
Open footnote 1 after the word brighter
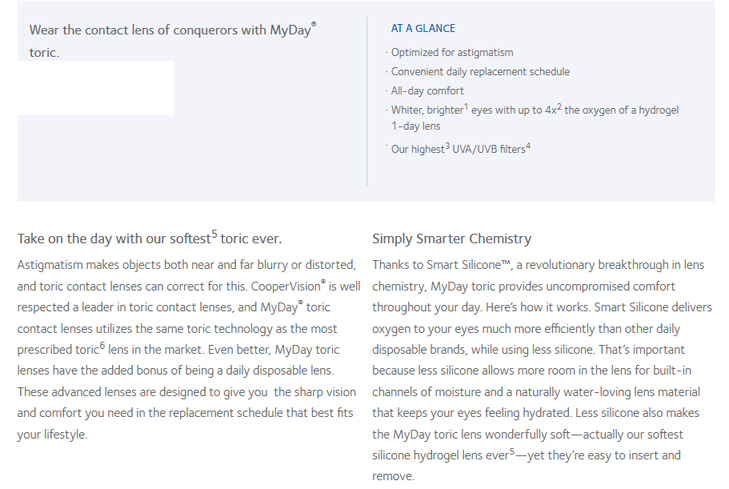click(x=466, y=106)
